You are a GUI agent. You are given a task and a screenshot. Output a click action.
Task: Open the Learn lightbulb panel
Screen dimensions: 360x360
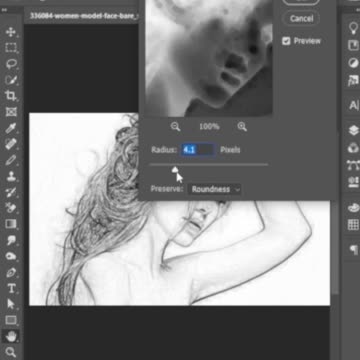(353, 28)
